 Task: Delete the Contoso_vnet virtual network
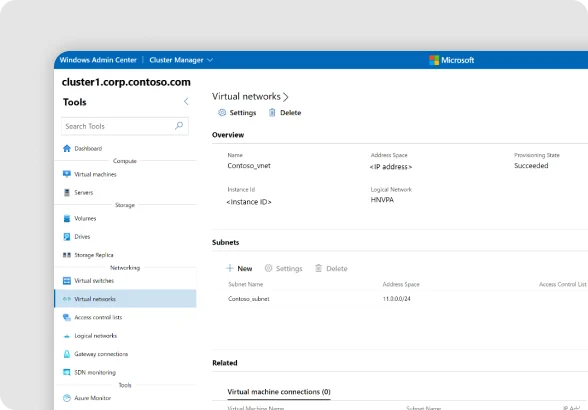tap(285, 113)
